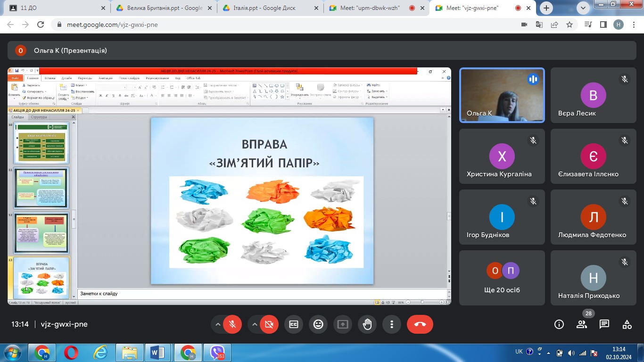Toggle closed captions CC button
The width and height of the screenshot is (644, 362).
coord(294,324)
